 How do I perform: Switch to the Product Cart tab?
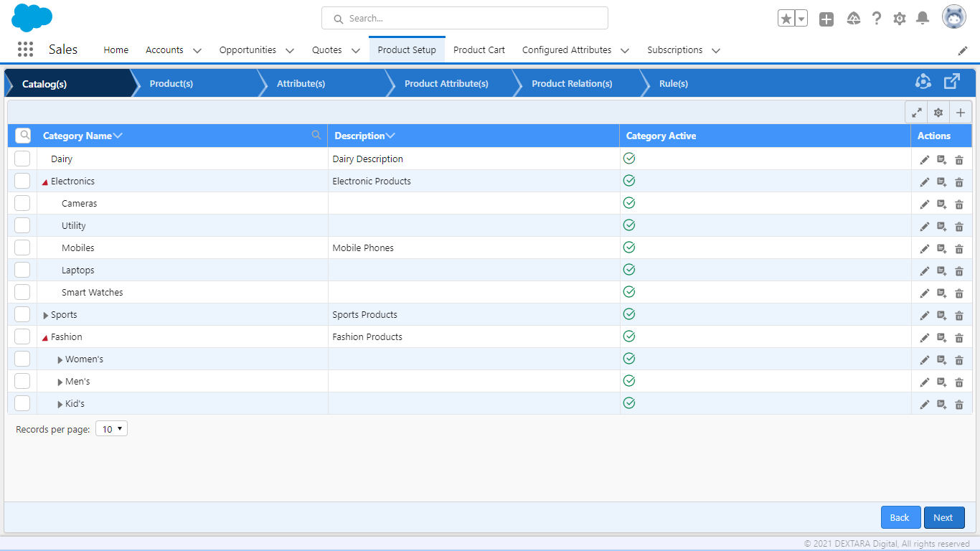[479, 50]
